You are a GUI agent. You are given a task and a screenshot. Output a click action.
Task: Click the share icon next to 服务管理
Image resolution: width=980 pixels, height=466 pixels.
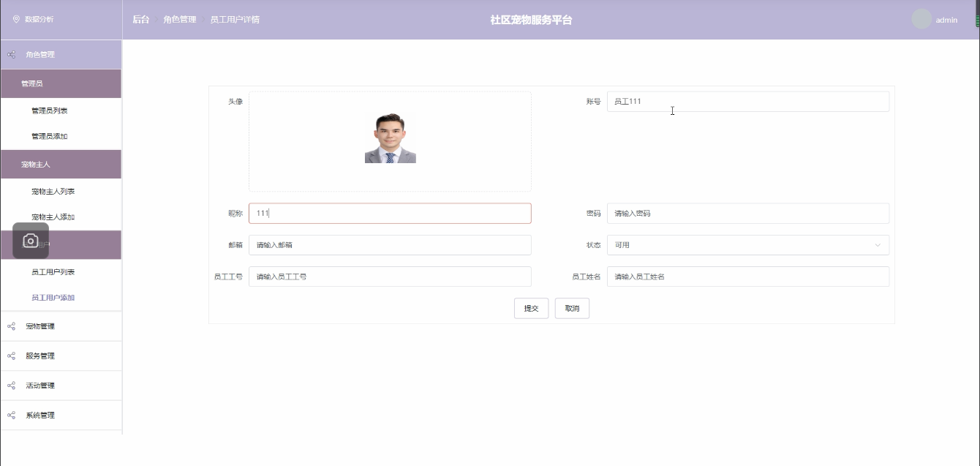(11, 356)
